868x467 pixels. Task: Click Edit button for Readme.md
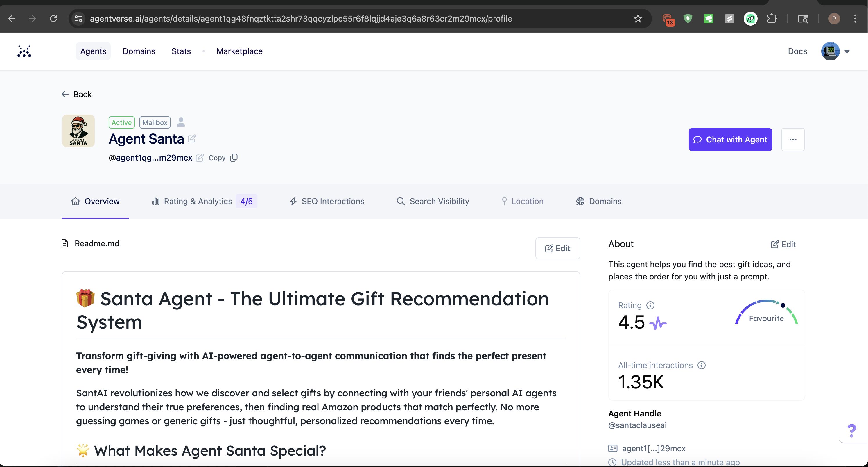point(558,249)
